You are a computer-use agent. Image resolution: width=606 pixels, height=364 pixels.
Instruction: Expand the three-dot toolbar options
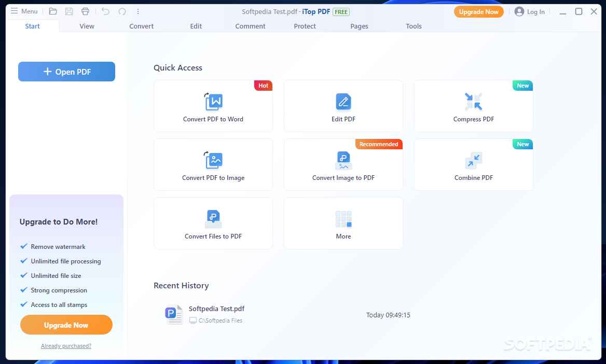click(x=138, y=11)
